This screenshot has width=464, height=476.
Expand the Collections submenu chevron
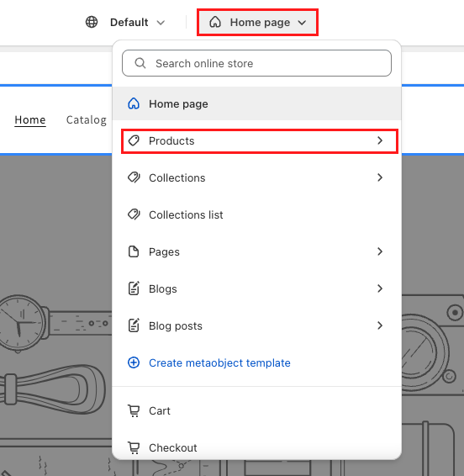coord(380,177)
